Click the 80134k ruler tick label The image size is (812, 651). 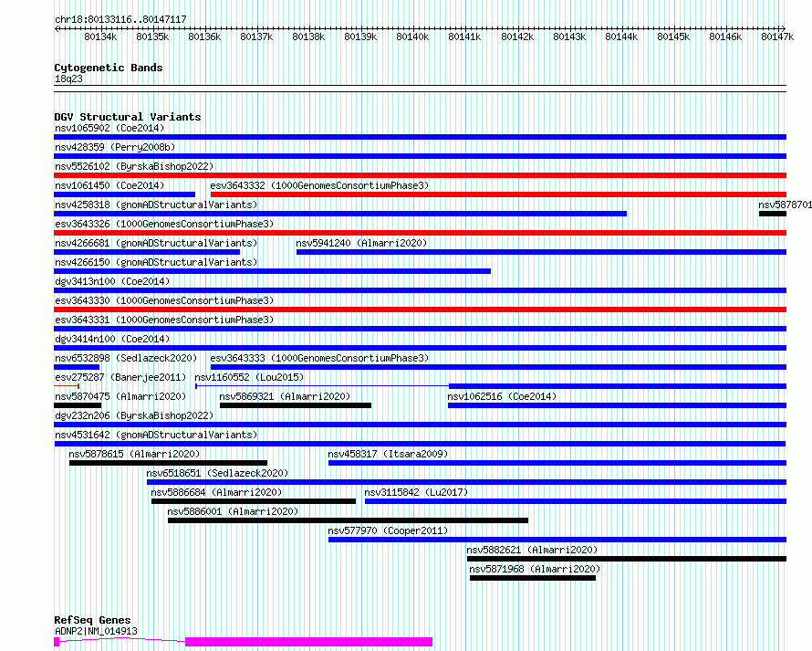pyautogui.click(x=100, y=37)
